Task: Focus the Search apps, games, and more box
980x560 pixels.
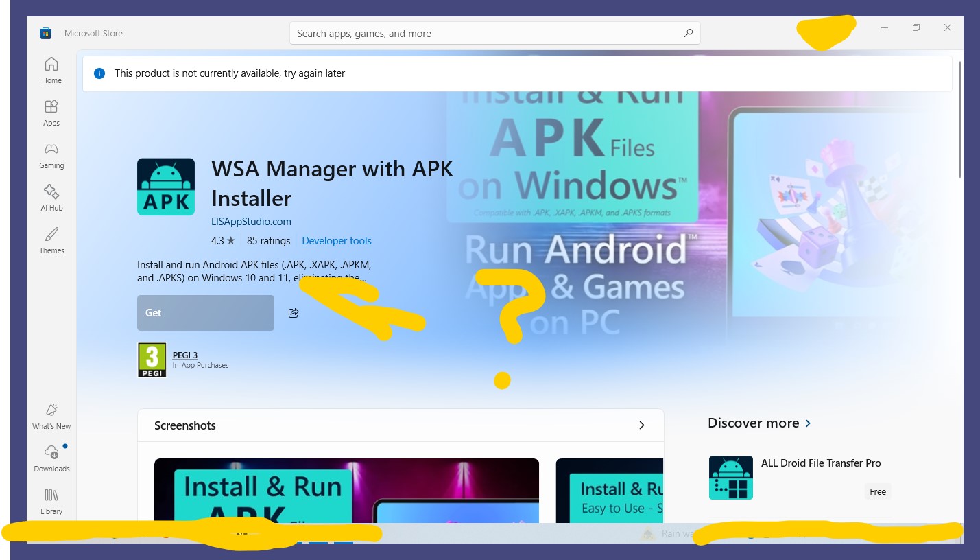Action: click(x=494, y=33)
